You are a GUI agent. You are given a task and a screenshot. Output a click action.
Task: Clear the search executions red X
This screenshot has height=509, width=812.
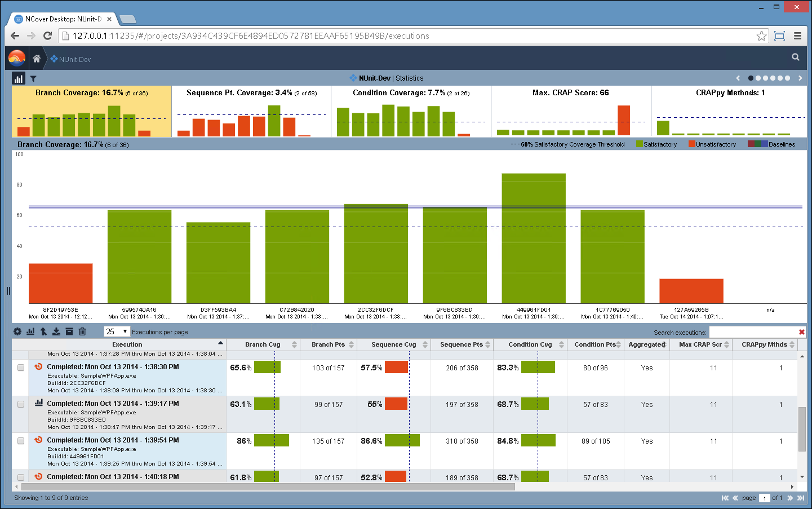(x=802, y=332)
